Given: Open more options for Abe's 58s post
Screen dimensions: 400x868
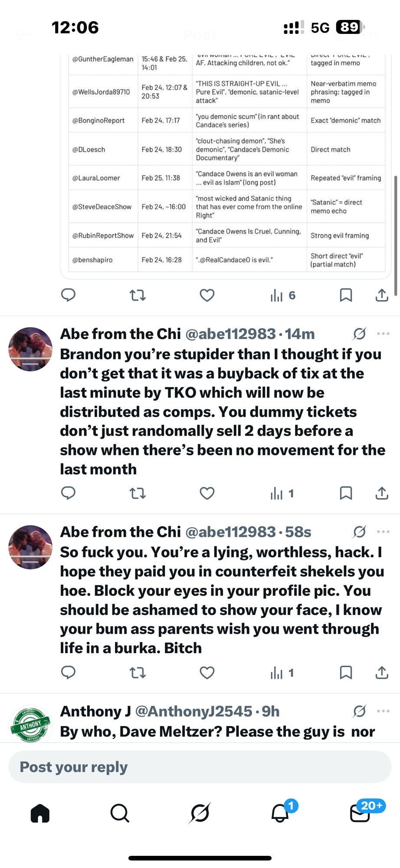Looking at the screenshot, I should [x=383, y=532].
